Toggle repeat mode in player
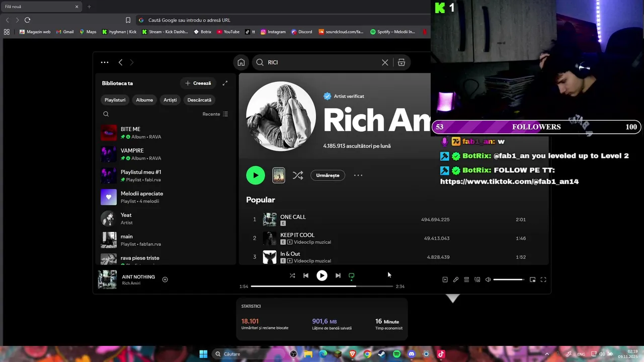Image resolution: width=644 pixels, height=362 pixels. tap(352, 276)
